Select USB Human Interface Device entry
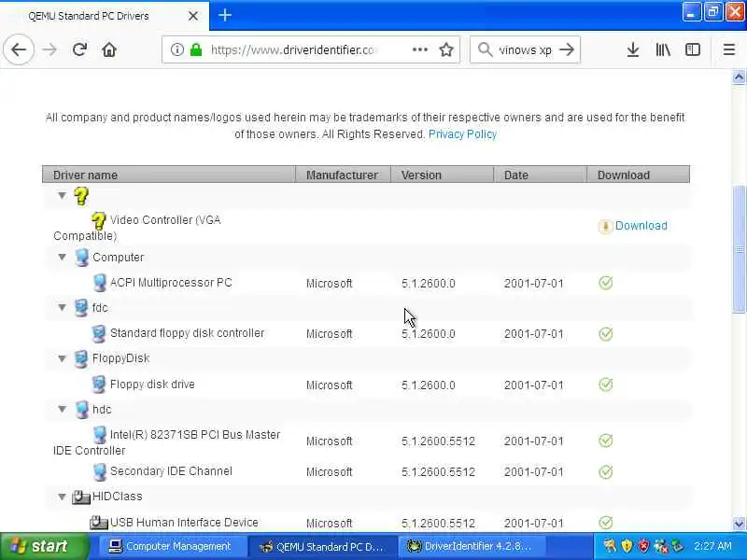 [184, 523]
